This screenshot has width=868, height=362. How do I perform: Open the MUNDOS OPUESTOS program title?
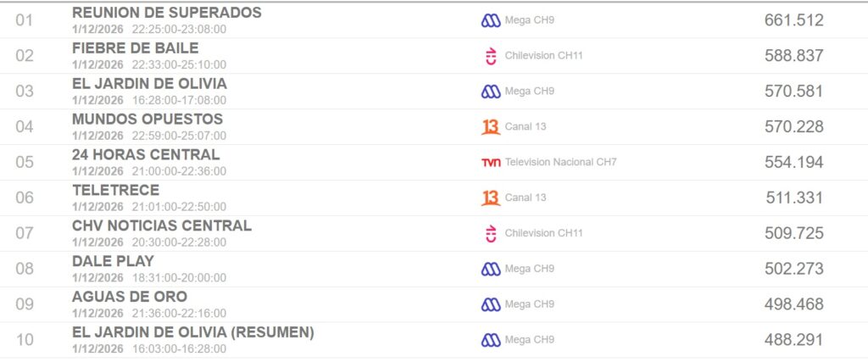(x=147, y=120)
